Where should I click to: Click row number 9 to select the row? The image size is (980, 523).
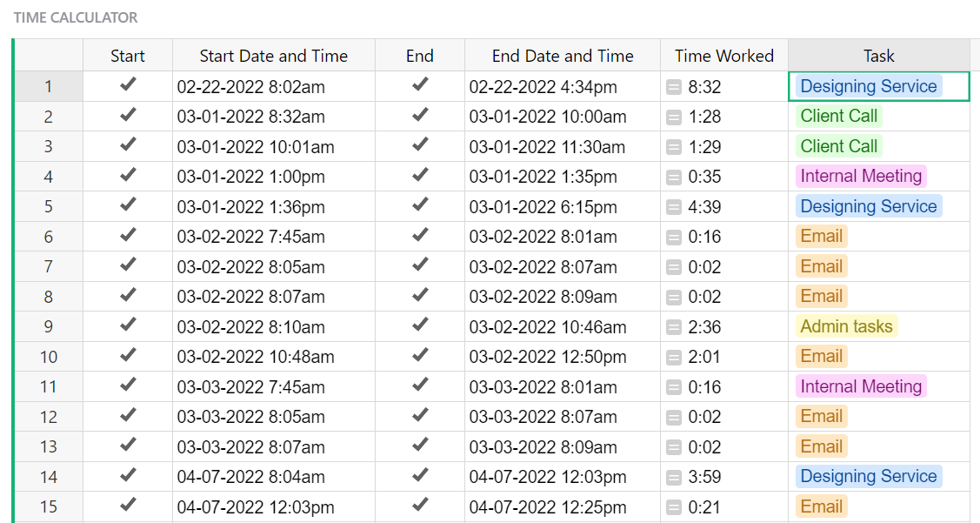click(48, 326)
